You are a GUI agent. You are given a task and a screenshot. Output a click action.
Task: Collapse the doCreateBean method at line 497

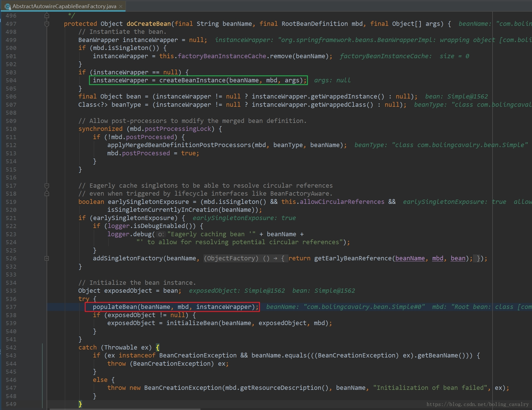[47, 24]
